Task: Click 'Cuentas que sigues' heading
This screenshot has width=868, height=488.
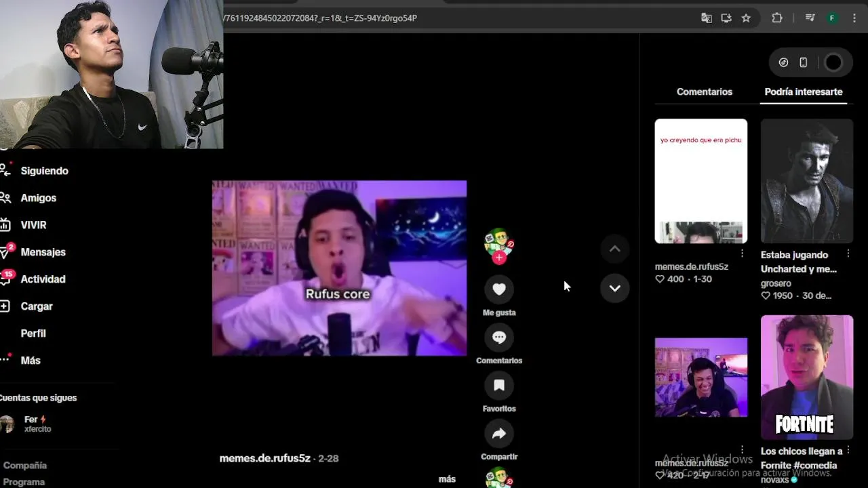Action: pos(39,398)
